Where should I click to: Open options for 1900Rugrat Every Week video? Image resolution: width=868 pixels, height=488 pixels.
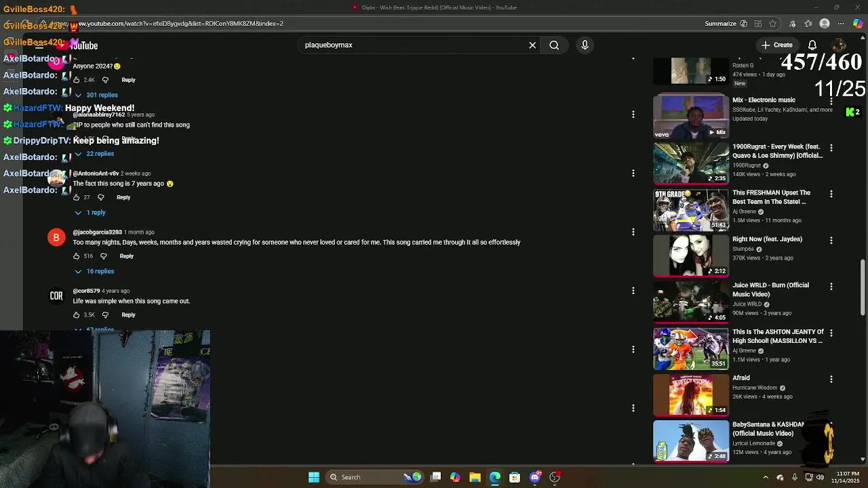(x=831, y=148)
